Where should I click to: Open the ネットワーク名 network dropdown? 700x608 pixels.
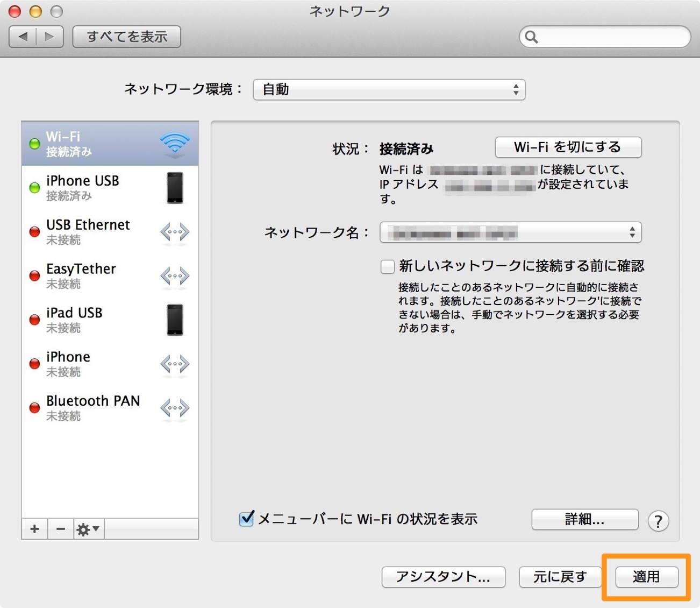coord(511,232)
